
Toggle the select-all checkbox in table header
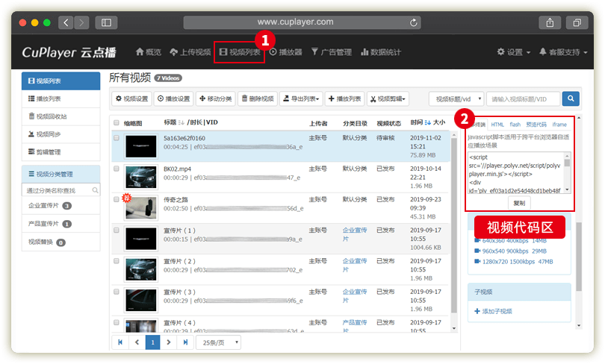117,123
